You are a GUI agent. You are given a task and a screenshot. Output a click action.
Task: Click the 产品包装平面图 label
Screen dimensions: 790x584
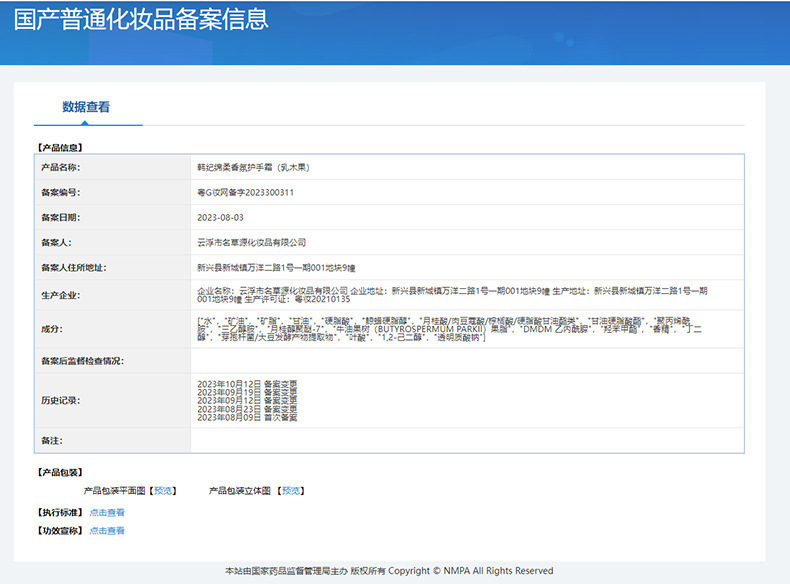coord(114,490)
